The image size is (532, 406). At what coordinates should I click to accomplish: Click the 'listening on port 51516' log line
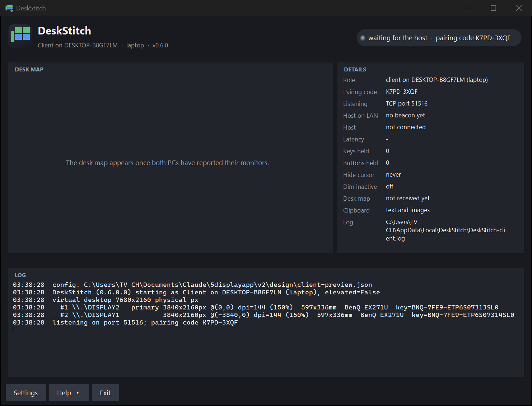coord(125,322)
